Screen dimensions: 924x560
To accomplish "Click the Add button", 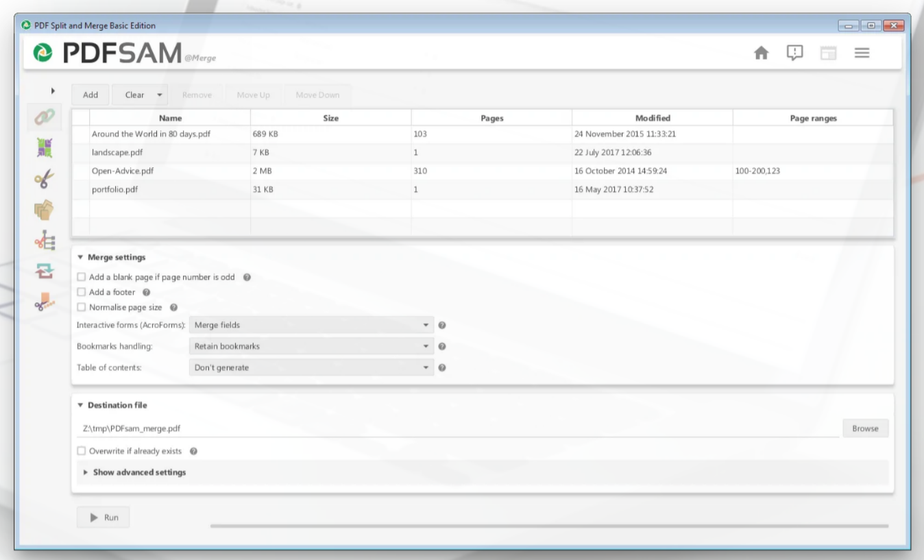I will pos(90,95).
